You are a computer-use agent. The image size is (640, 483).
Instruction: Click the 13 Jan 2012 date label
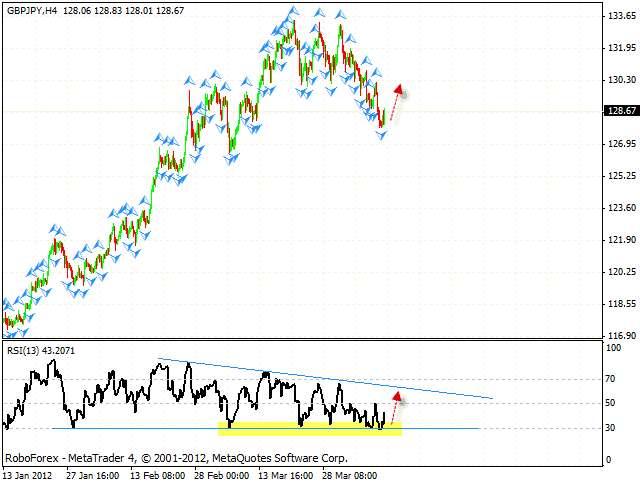30,476
